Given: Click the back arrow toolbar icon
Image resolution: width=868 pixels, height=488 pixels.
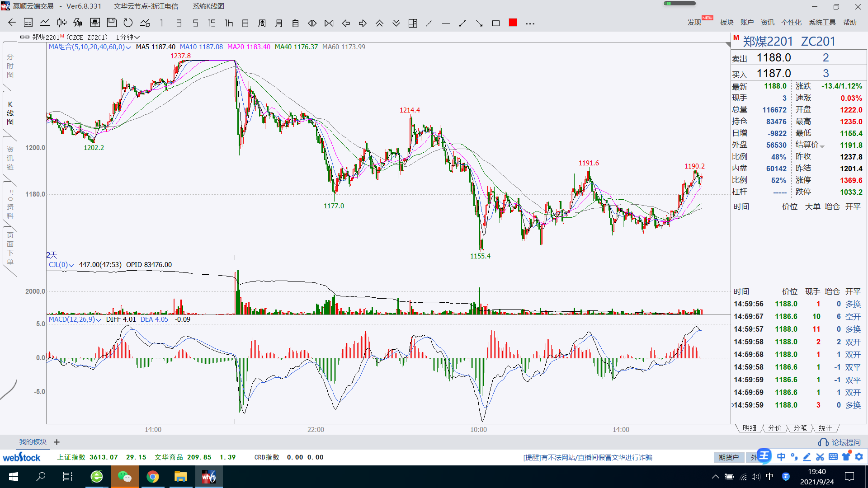Looking at the screenshot, I should point(12,23).
